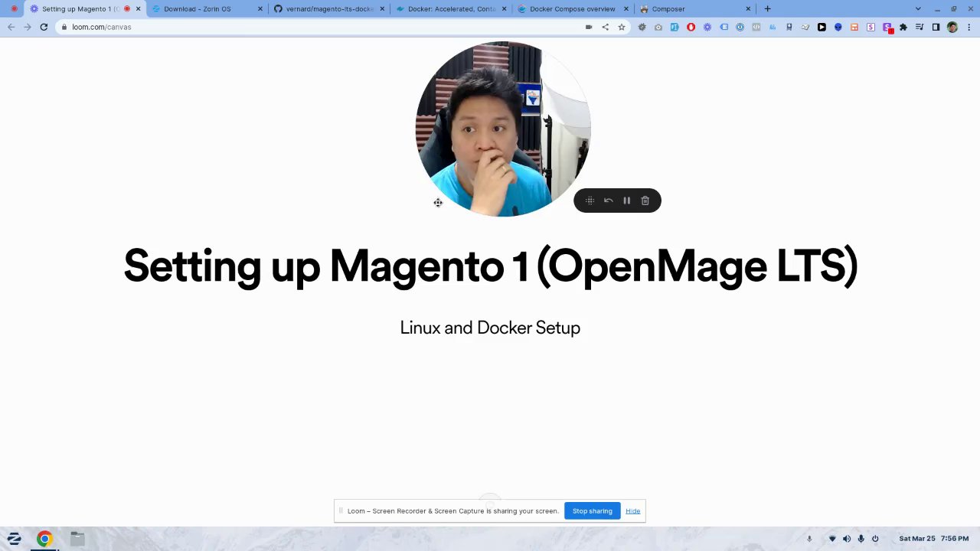Open the Chrome profile avatar
The height and width of the screenshot is (551, 980).
(952, 27)
